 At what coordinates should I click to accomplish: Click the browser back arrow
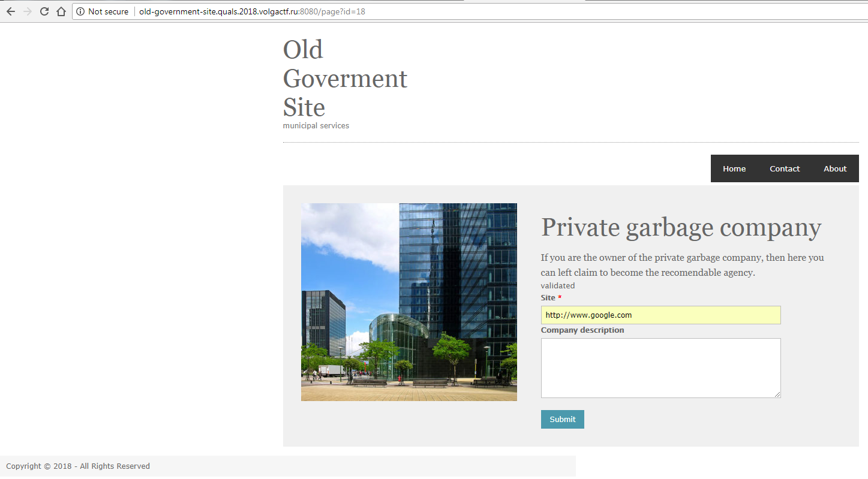pos(10,11)
